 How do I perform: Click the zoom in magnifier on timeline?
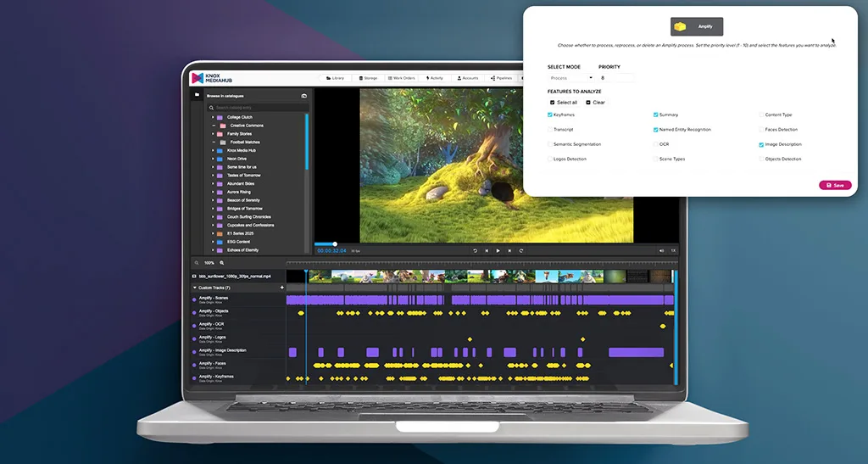222,263
